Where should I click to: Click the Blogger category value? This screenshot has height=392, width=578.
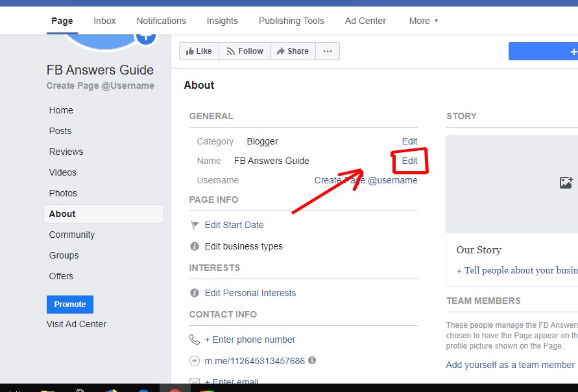tap(263, 141)
